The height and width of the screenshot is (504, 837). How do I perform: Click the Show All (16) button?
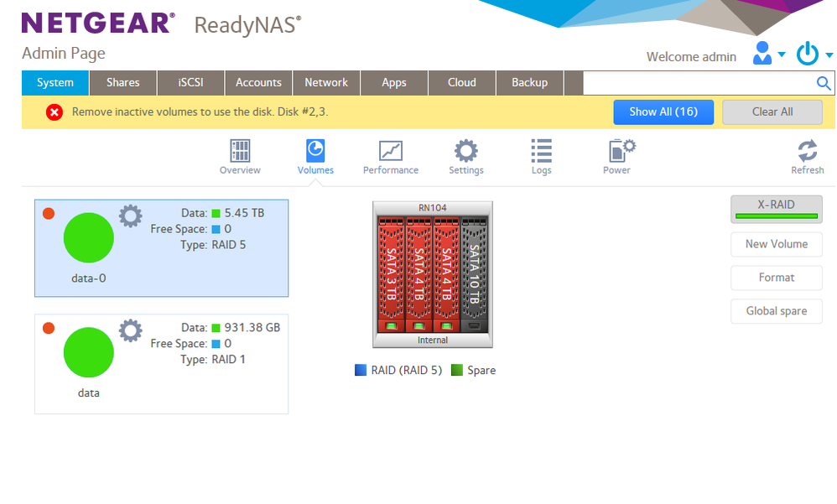[663, 112]
